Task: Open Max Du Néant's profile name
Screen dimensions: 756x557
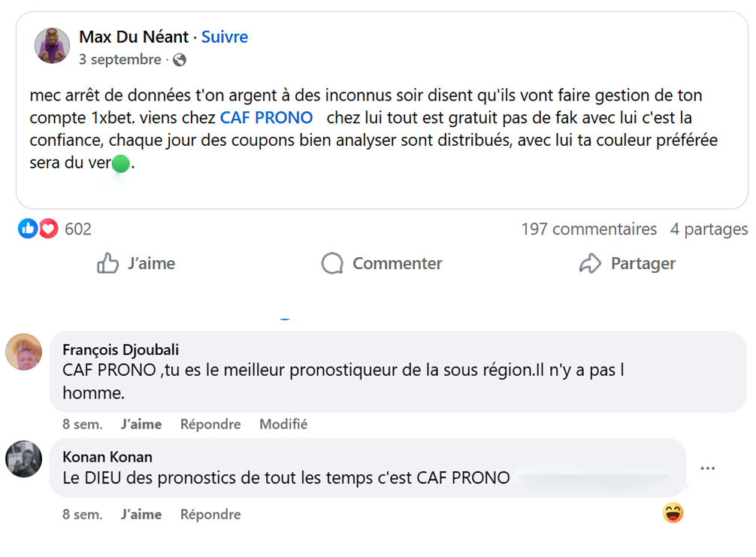Action: point(135,36)
